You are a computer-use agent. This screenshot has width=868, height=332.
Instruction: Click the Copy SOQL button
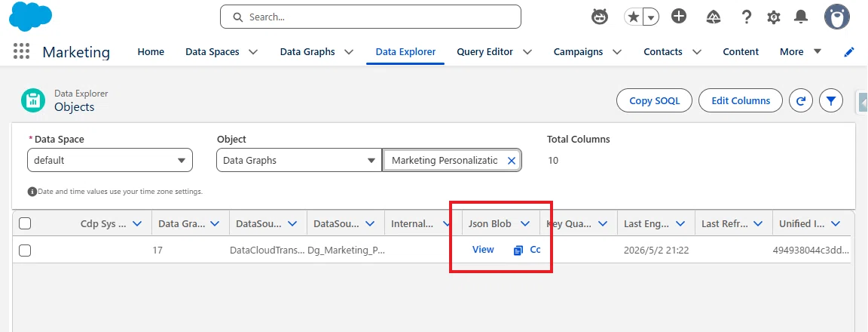(654, 101)
